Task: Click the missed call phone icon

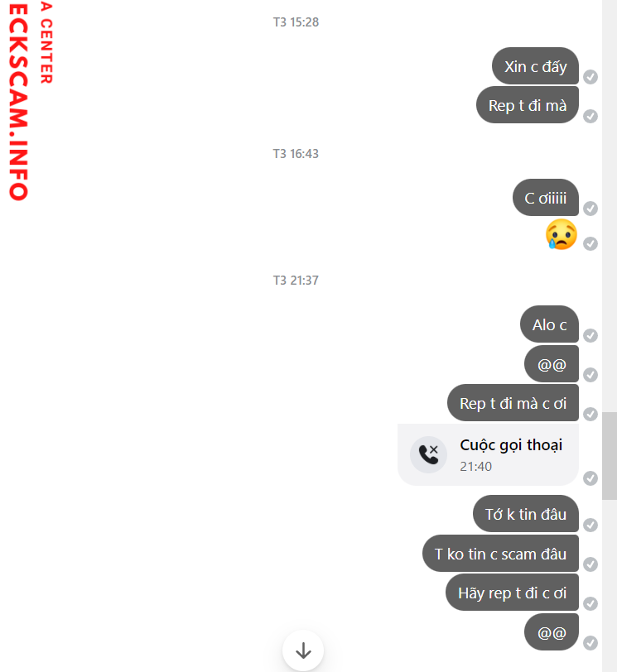Action: pos(428,454)
